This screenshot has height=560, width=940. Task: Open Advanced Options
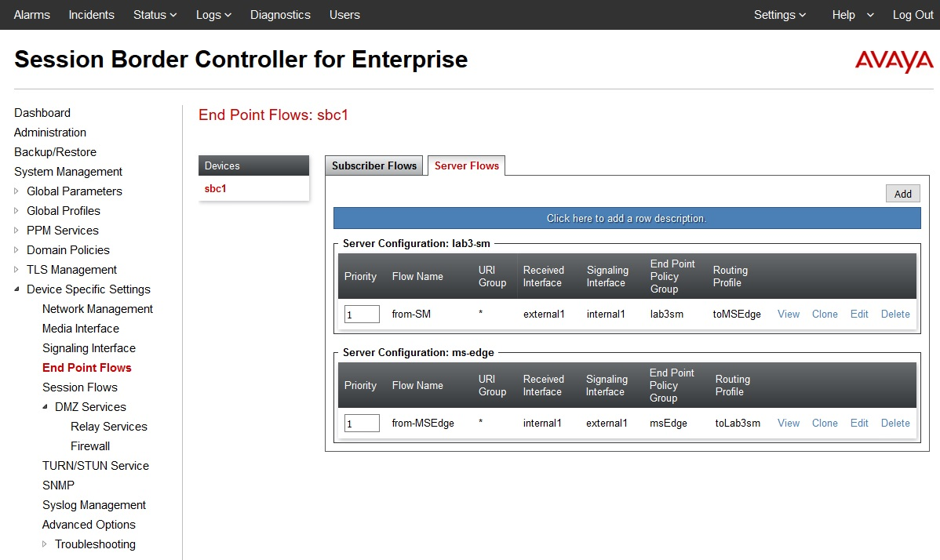[x=89, y=525]
